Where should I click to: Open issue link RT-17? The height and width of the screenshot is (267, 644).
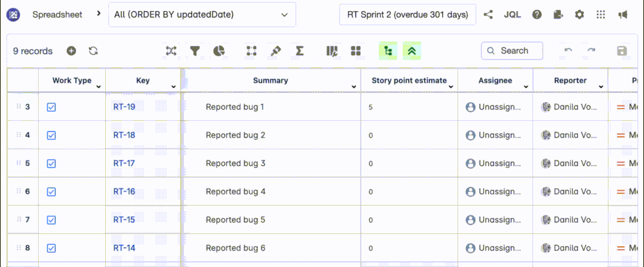point(124,164)
